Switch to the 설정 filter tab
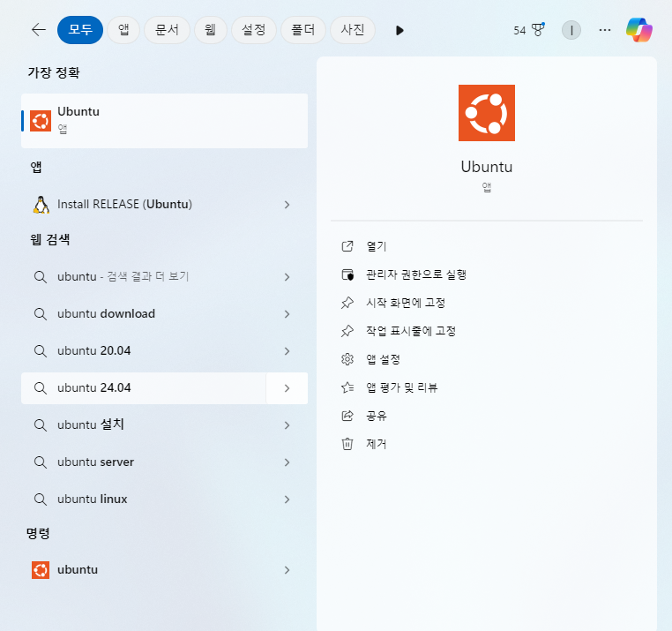672x631 pixels. click(254, 30)
